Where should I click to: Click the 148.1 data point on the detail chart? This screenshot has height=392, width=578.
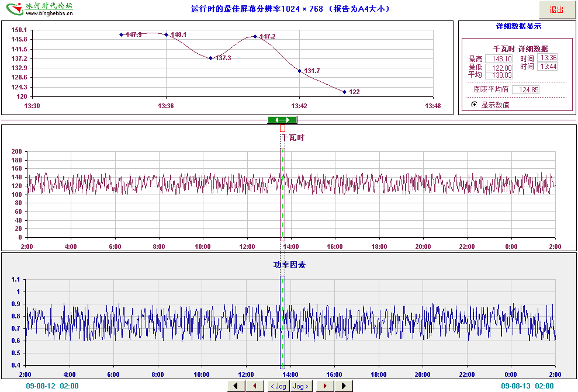click(166, 34)
